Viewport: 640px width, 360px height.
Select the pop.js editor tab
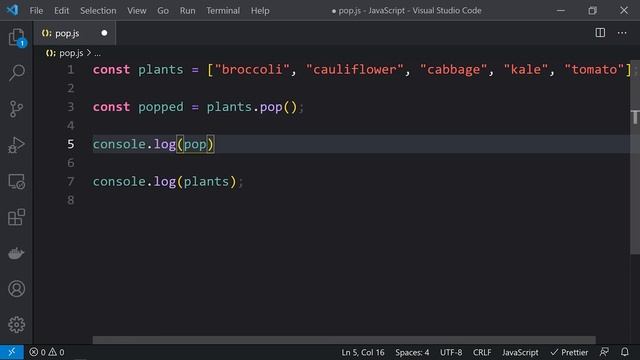click(x=75, y=33)
